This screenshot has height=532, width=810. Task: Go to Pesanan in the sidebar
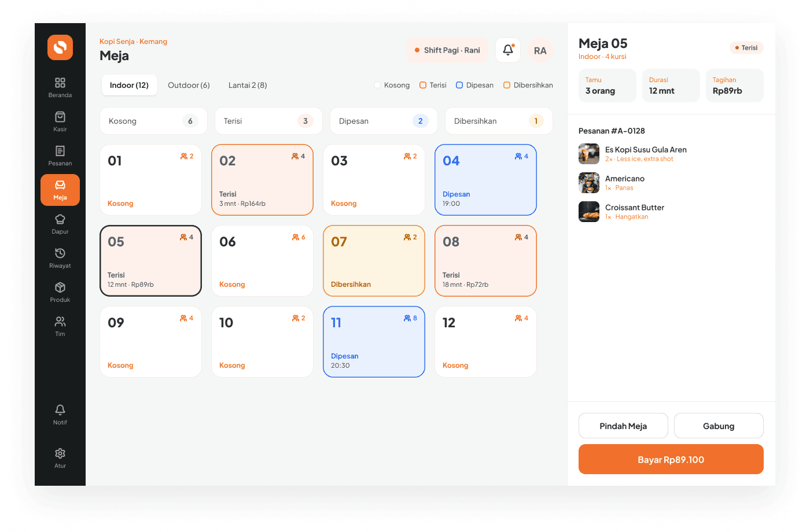60,156
